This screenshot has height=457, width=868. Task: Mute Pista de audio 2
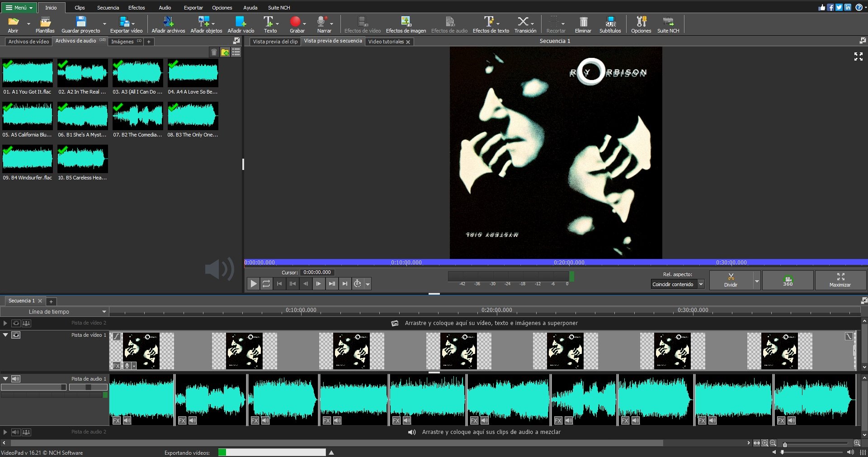coord(16,432)
